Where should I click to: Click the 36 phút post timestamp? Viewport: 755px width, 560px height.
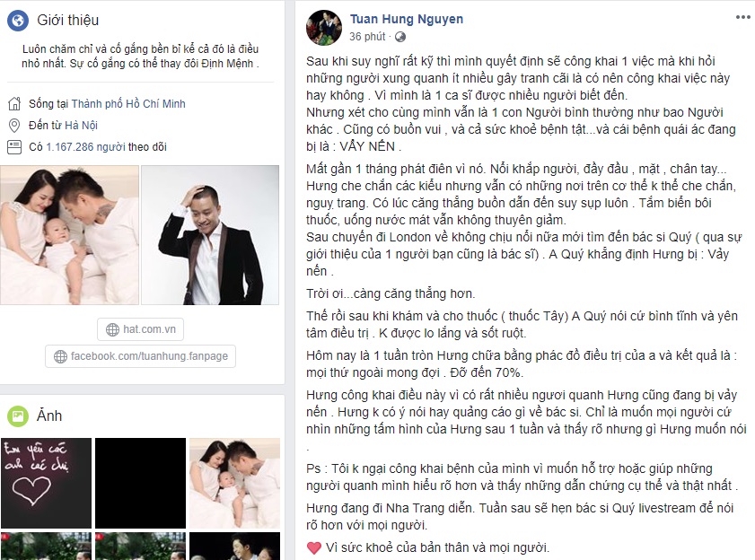click(x=367, y=37)
